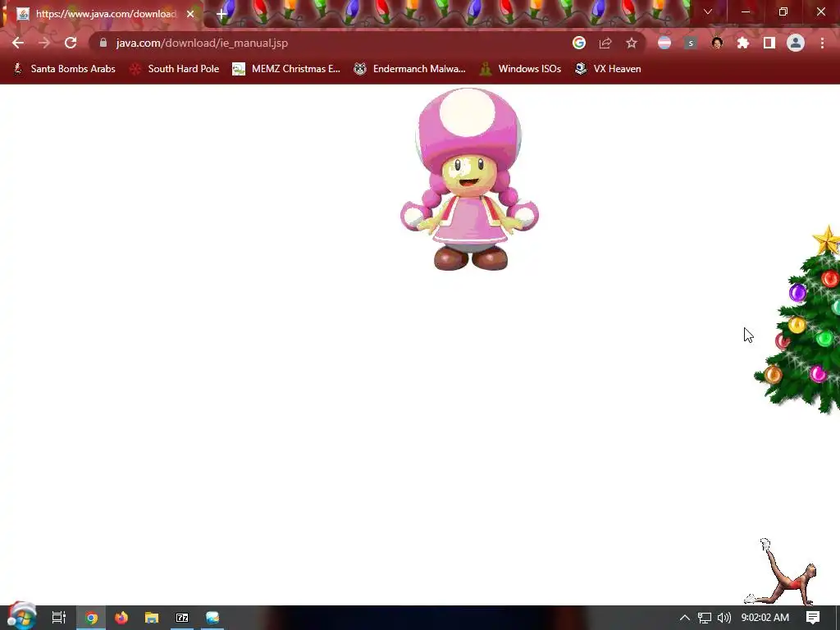Open network status in system tray
840x630 pixels.
[x=705, y=618]
